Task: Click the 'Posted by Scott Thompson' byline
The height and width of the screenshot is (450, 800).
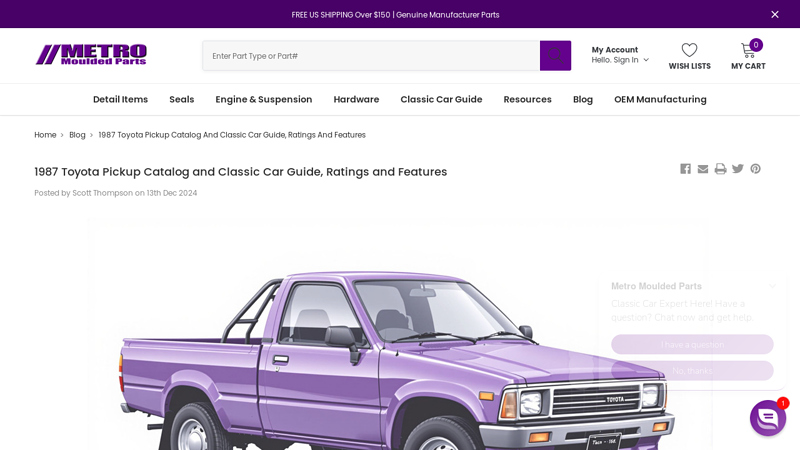Action: tap(115, 193)
